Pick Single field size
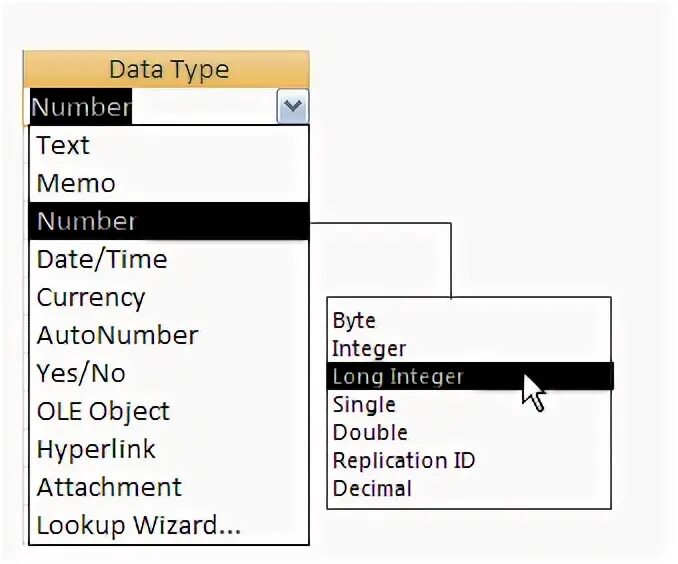The width and height of the screenshot is (678, 564). click(469, 404)
